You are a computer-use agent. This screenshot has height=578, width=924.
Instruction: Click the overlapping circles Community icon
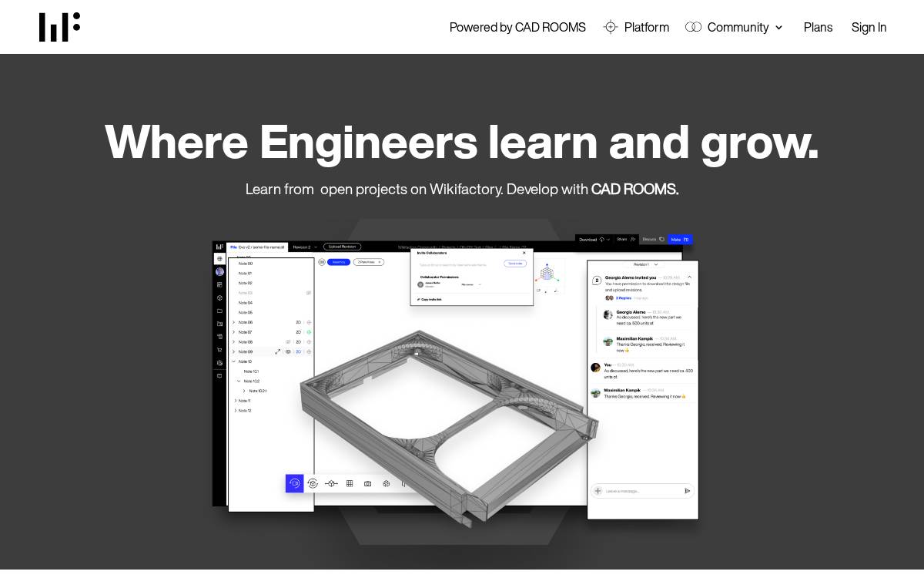pos(693,27)
